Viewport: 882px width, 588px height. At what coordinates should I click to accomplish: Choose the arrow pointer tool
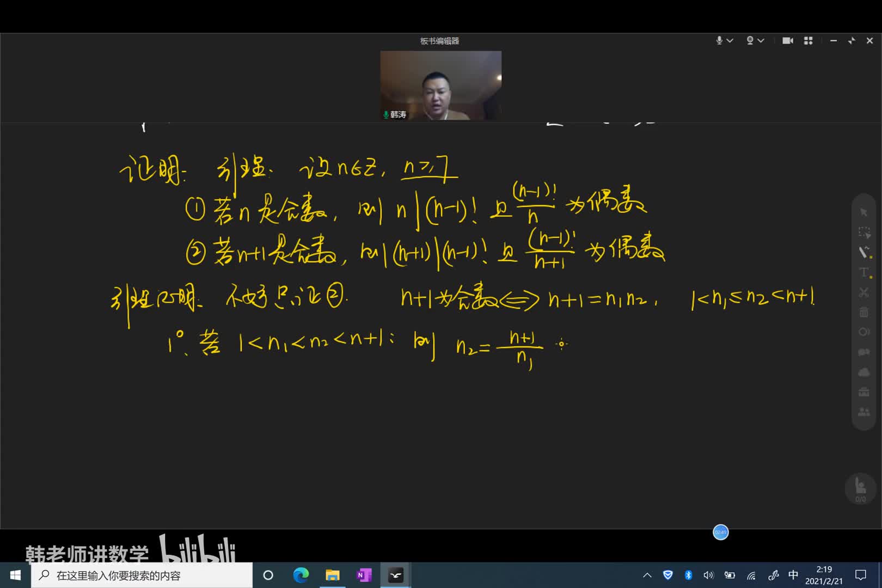tap(863, 212)
